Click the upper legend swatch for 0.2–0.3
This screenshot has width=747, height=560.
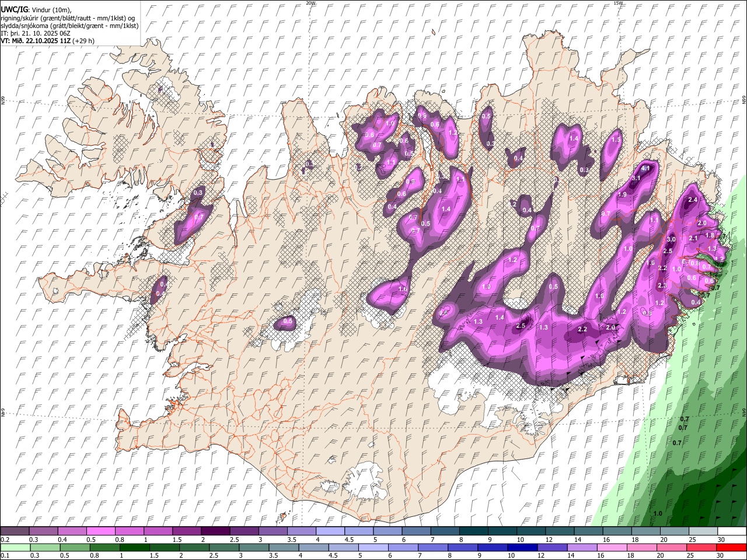pos(15,531)
